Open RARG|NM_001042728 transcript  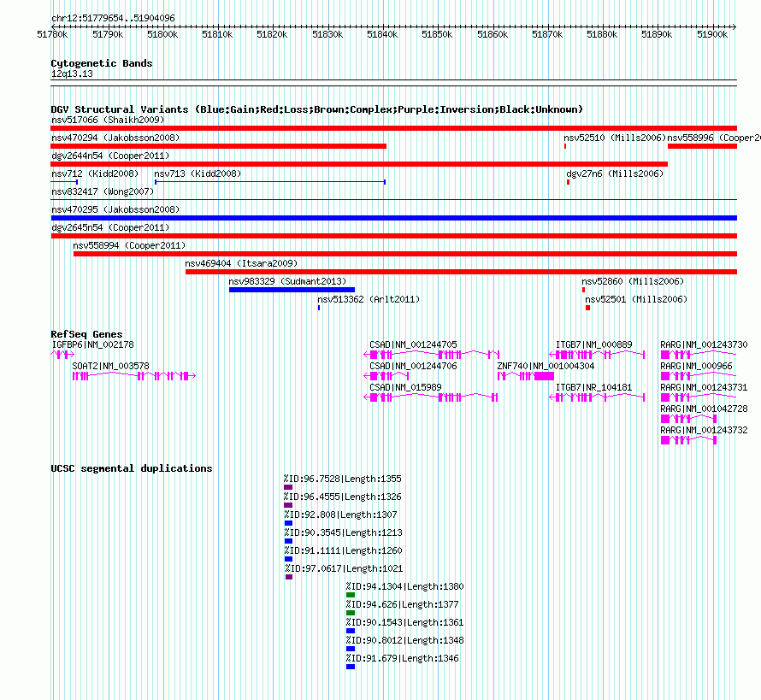pyautogui.click(x=688, y=419)
